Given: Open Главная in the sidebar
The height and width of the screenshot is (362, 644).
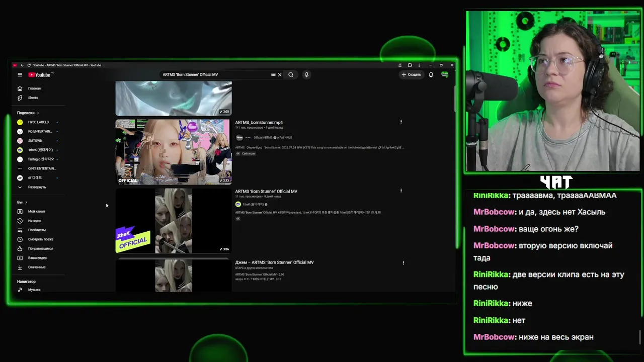Looking at the screenshot, I should (34, 88).
